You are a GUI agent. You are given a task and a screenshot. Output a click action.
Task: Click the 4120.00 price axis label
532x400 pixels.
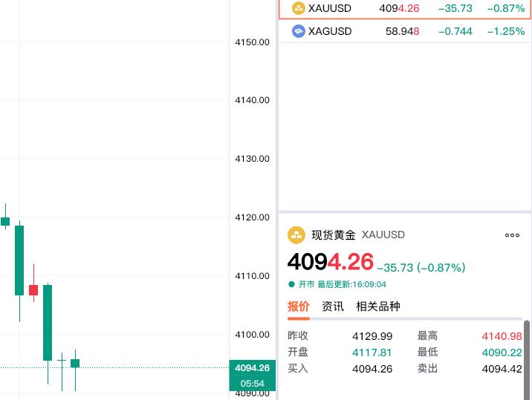pos(252,217)
